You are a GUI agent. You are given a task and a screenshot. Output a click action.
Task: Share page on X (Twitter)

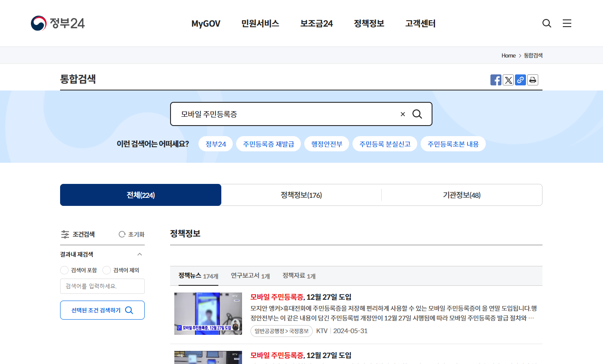tap(508, 80)
